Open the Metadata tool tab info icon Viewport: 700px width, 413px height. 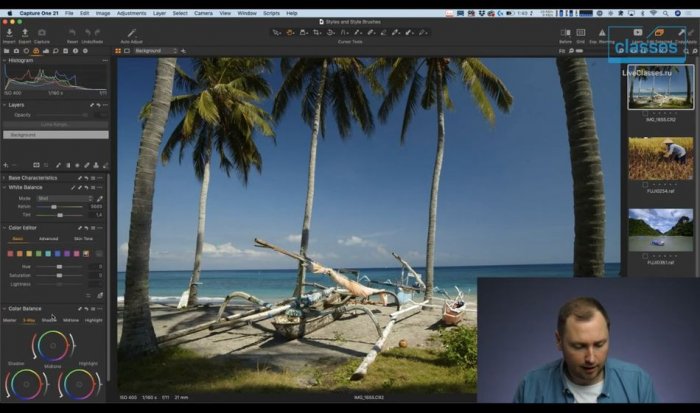click(x=75, y=51)
